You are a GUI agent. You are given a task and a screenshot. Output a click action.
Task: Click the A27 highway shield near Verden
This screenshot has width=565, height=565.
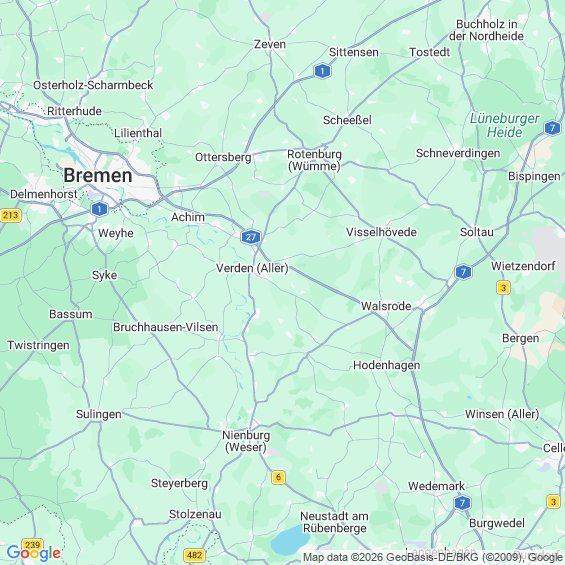(x=251, y=237)
